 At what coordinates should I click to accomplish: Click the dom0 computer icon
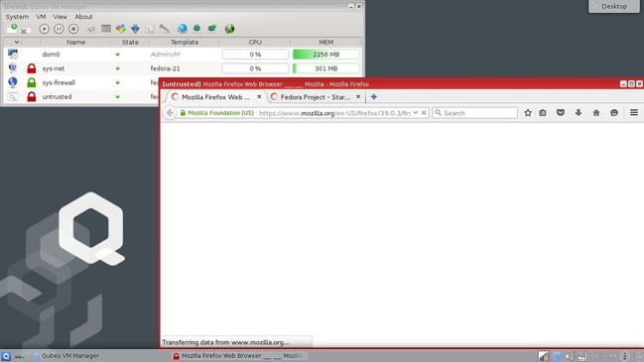[x=13, y=54]
